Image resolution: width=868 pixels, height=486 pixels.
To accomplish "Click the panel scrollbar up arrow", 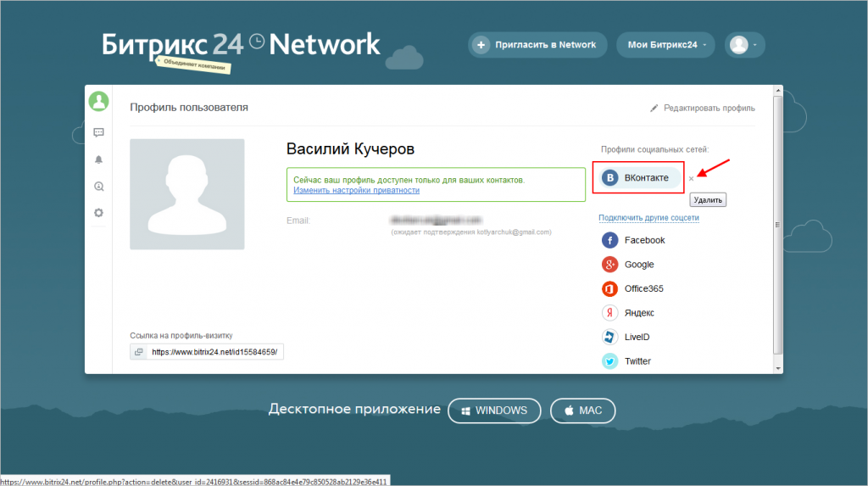I will click(778, 90).
